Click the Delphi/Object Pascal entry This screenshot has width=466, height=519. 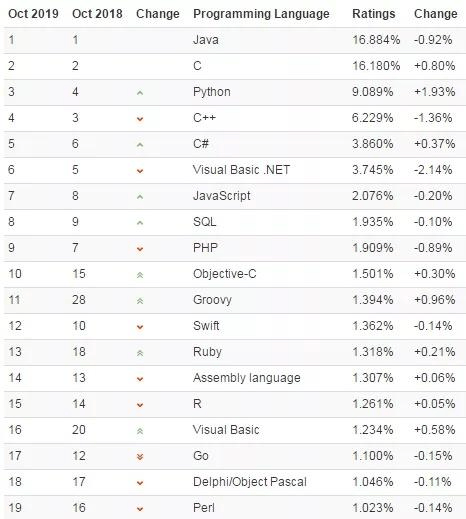click(250, 482)
